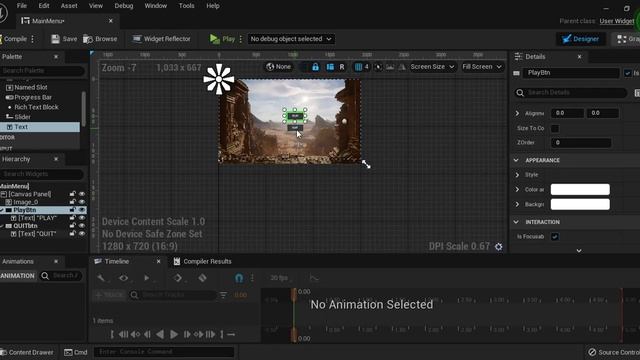Toggle Is Focusable checkbox
Screen dimensions: 640x360
(x=555, y=236)
